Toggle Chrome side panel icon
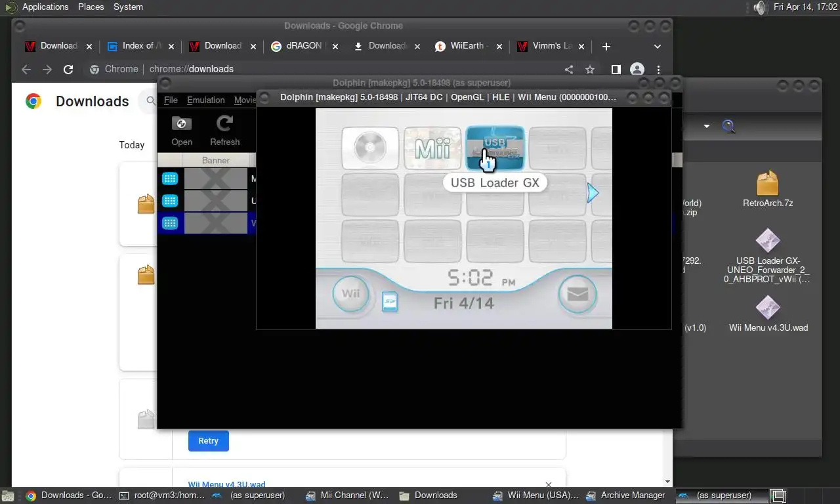 pos(616,69)
